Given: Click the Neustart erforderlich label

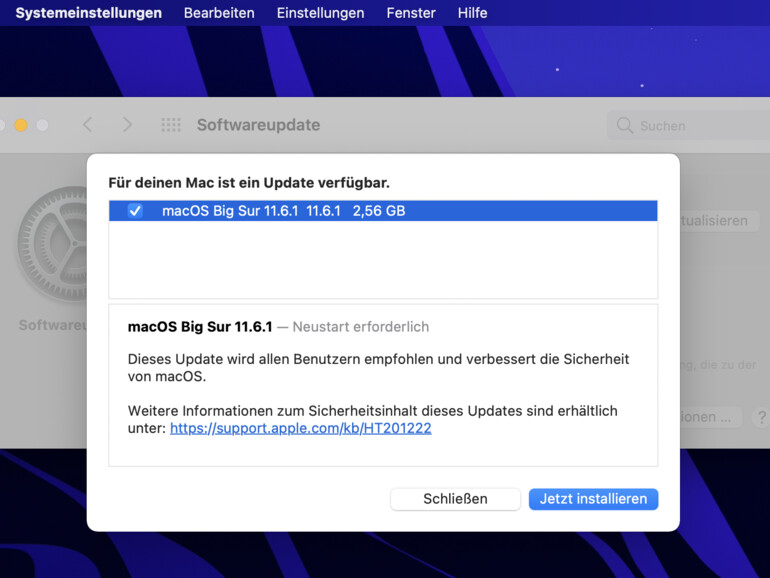Looking at the screenshot, I should click(x=360, y=327).
